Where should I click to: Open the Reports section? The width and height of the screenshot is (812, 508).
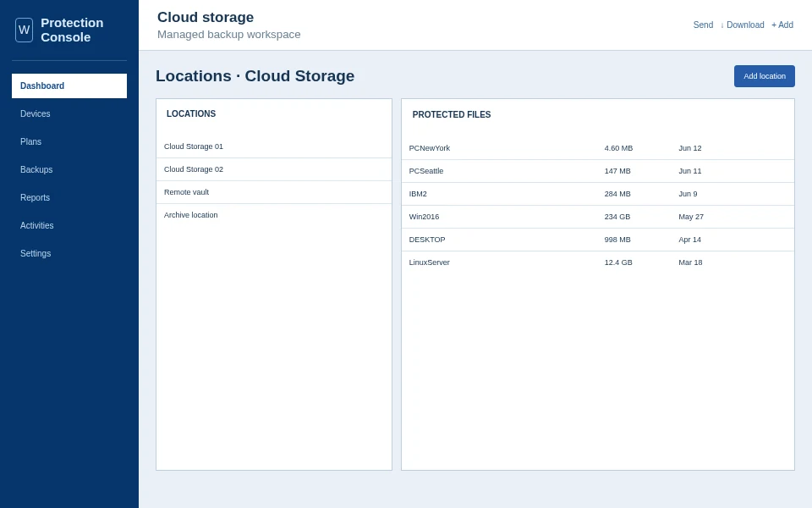[69, 197]
